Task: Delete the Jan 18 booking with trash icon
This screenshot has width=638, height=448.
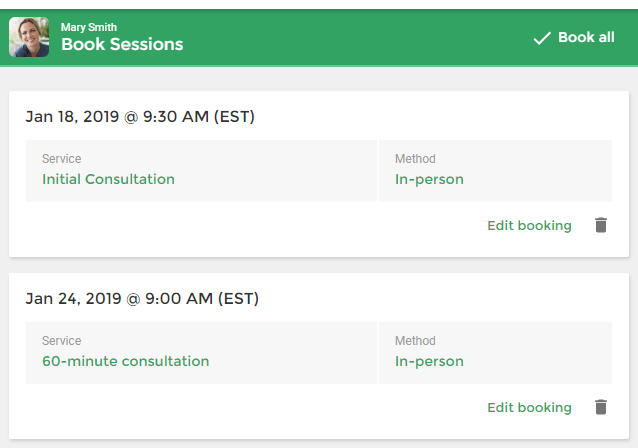Action: (601, 225)
